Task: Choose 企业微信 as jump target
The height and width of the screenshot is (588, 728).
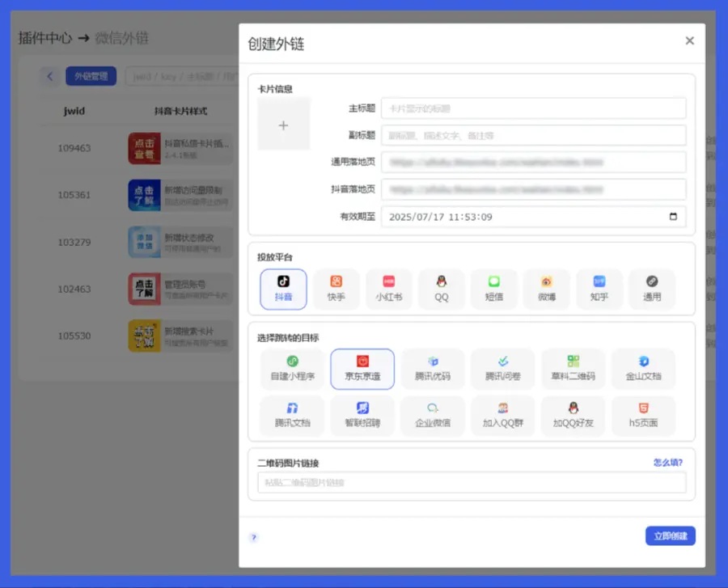Action: pyautogui.click(x=433, y=416)
